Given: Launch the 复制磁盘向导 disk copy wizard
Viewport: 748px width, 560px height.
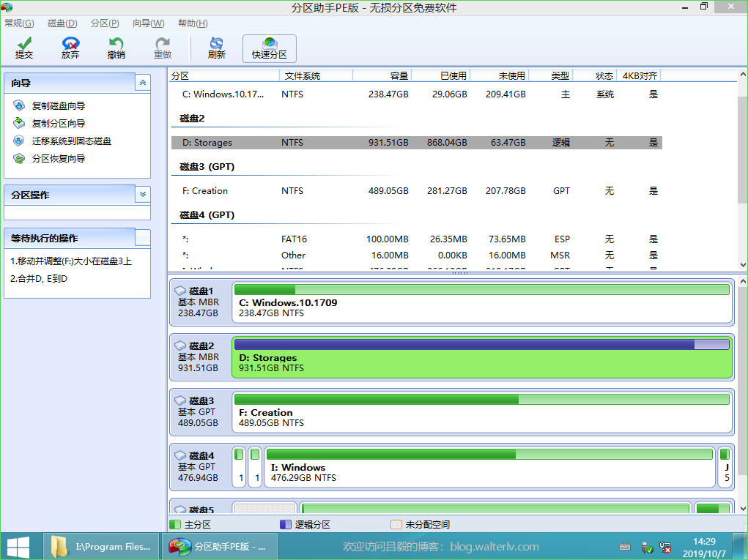Looking at the screenshot, I should [x=58, y=106].
